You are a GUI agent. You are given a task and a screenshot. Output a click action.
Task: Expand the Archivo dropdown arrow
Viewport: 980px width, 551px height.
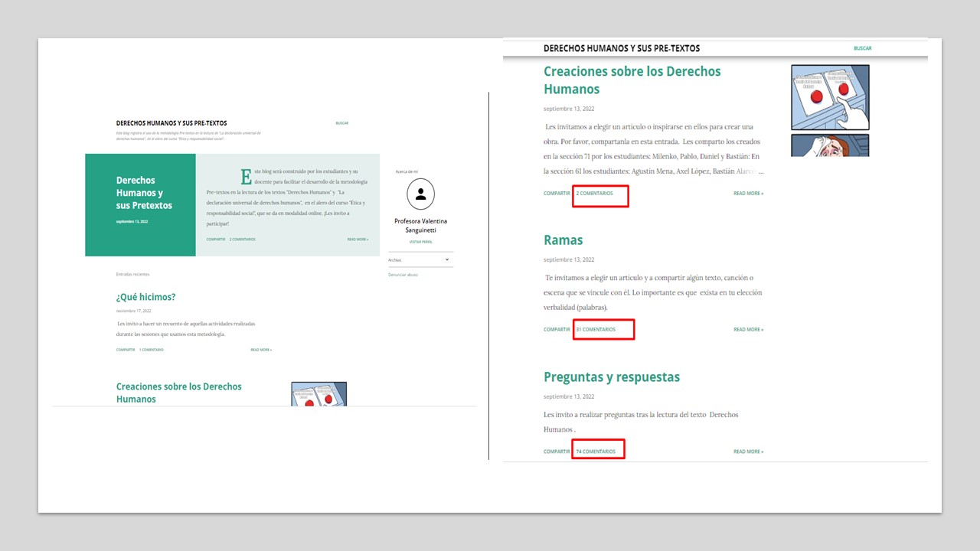447,260
